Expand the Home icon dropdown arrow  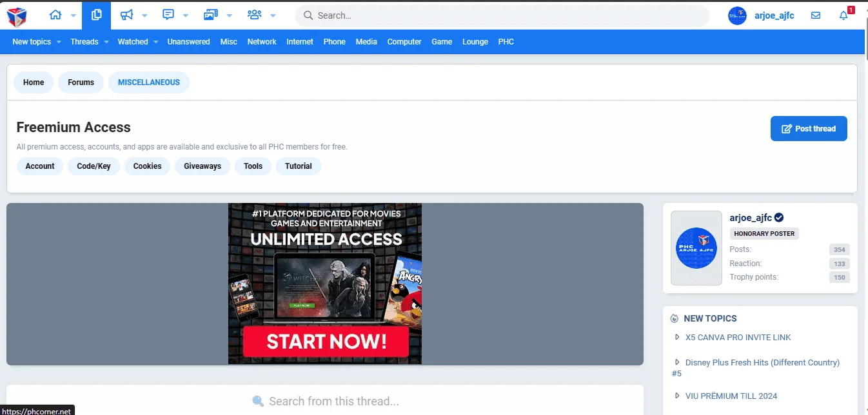pyautogui.click(x=73, y=15)
